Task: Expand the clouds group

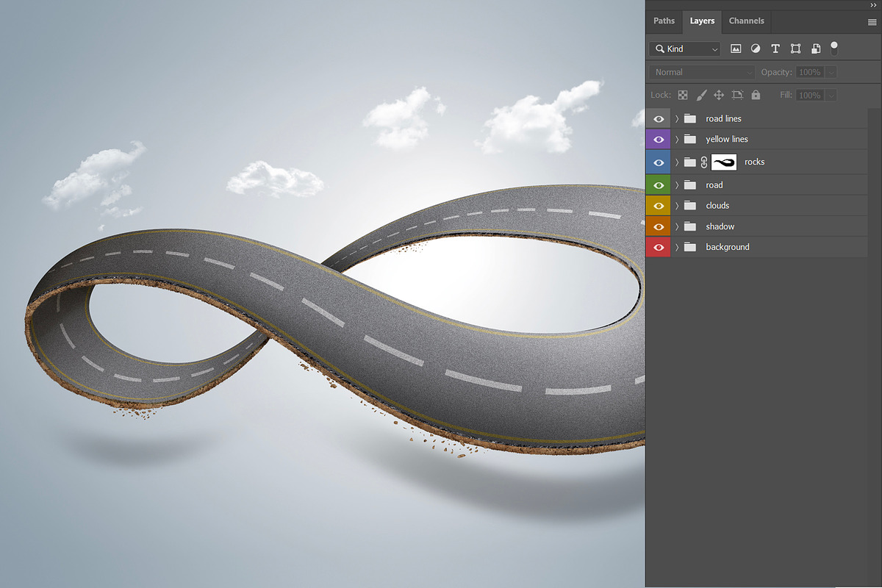Action: (x=677, y=206)
